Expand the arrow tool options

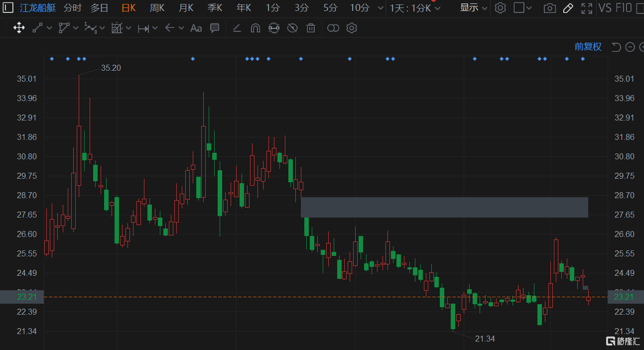(x=181, y=28)
